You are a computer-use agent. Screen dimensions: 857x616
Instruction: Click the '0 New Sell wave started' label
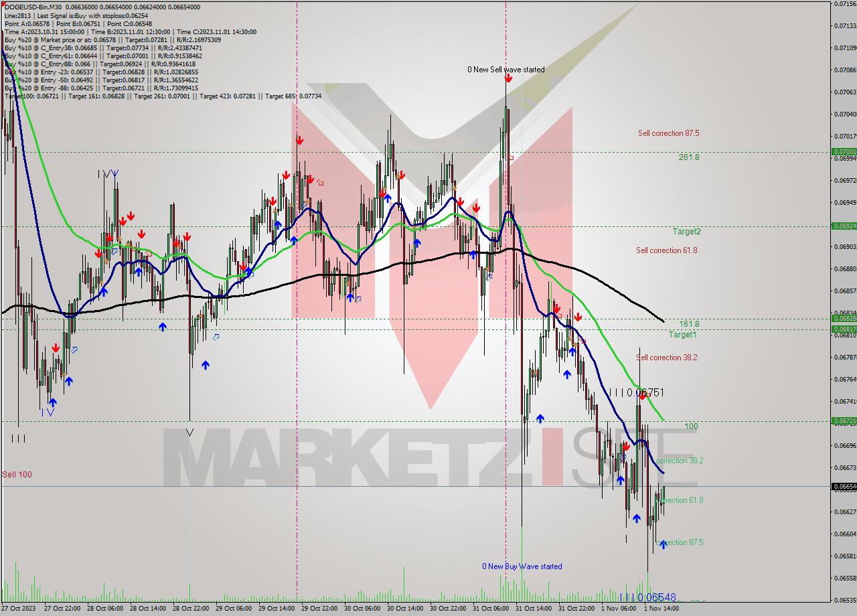(x=506, y=70)
